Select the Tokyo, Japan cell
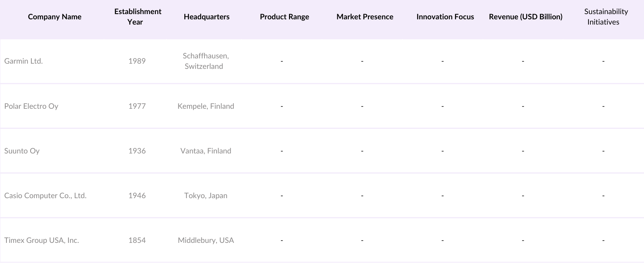 (x=206, y=196)
